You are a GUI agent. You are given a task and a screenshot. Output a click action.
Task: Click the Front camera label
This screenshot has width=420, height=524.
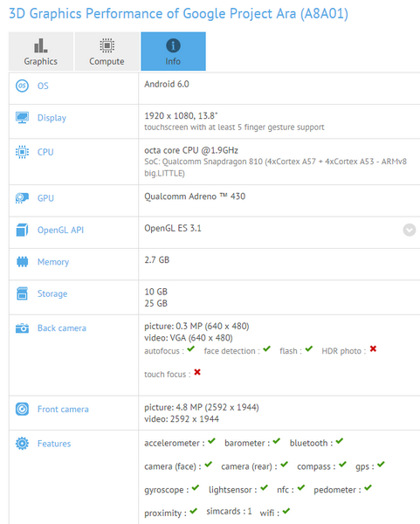(x=63, y=409)
